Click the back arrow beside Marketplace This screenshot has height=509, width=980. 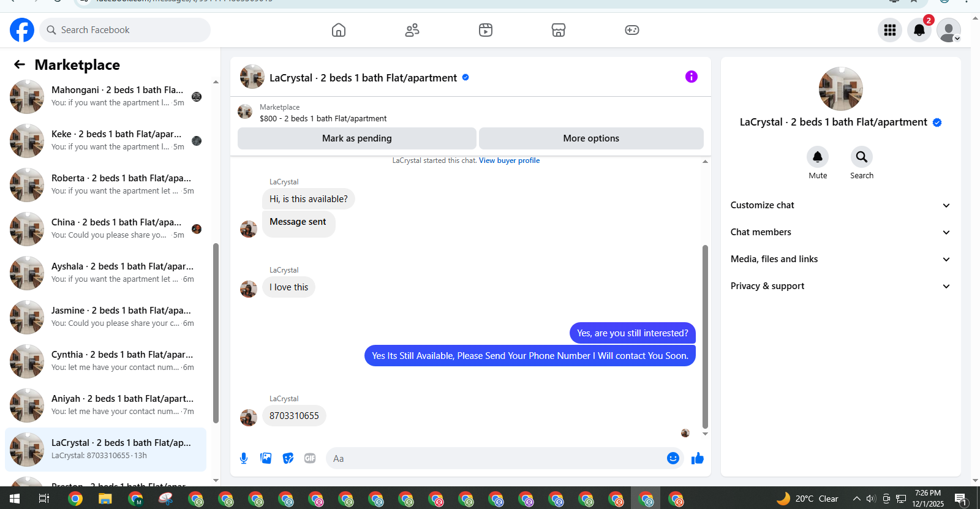tap(20, 64)
